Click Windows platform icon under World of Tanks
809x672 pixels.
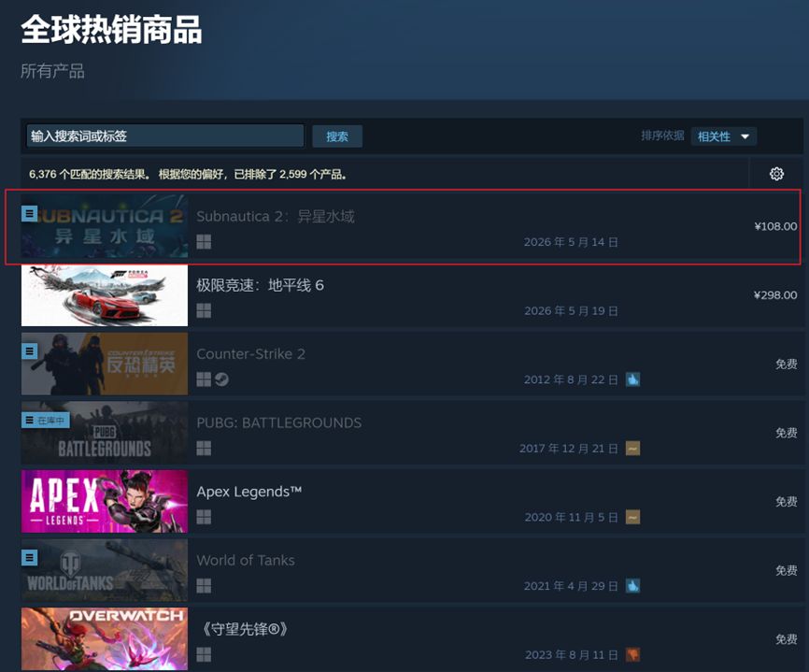point(204,586)
